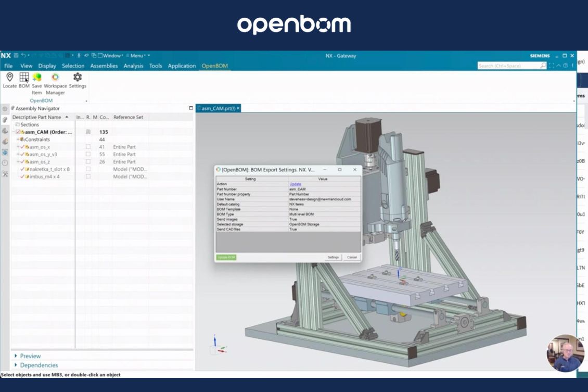Toggle visibility checkmark of asm_os_x
Screen dimensions: 588x392
22,147
